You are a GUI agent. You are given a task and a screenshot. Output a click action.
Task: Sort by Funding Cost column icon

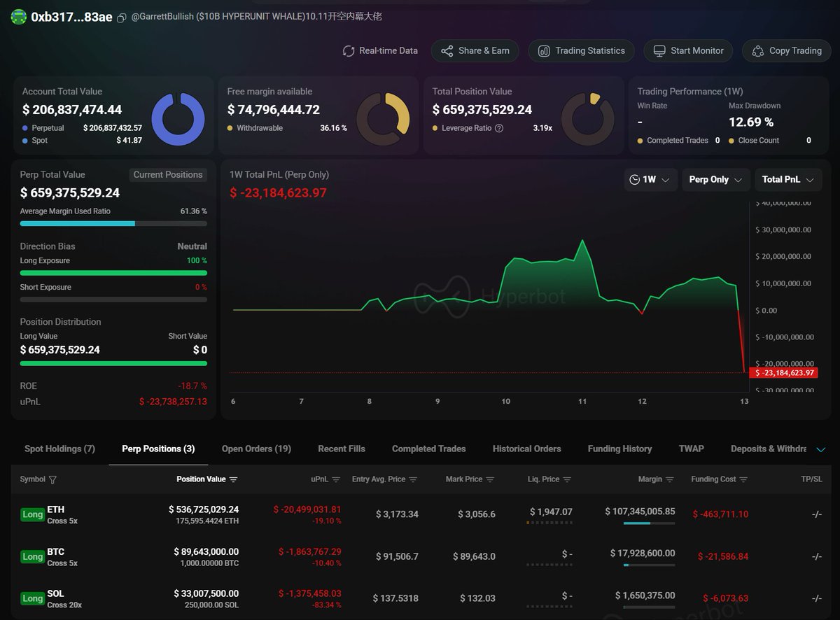[743, 479]
